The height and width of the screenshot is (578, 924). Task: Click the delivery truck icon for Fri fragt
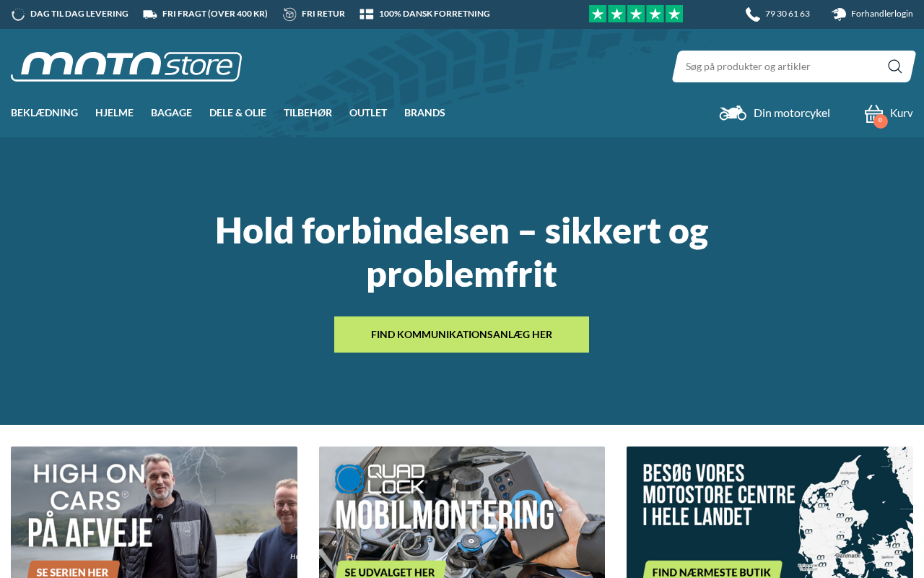150,14
